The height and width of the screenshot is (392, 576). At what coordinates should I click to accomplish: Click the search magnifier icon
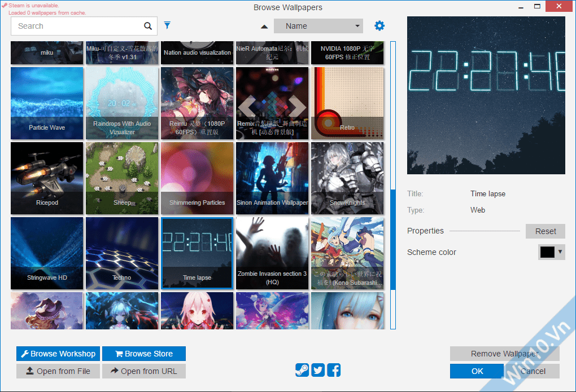[148, 26]
